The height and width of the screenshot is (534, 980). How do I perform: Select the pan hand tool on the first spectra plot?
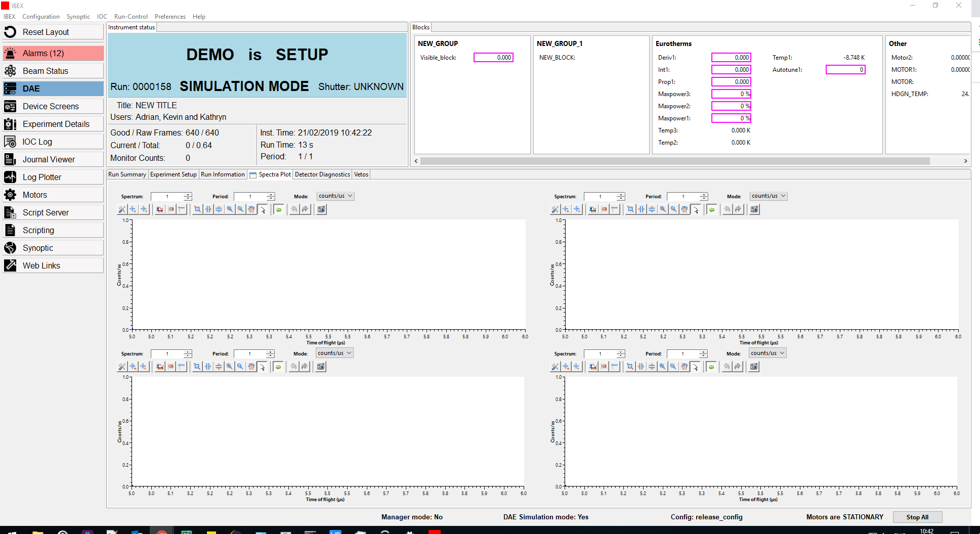(251, 209)
